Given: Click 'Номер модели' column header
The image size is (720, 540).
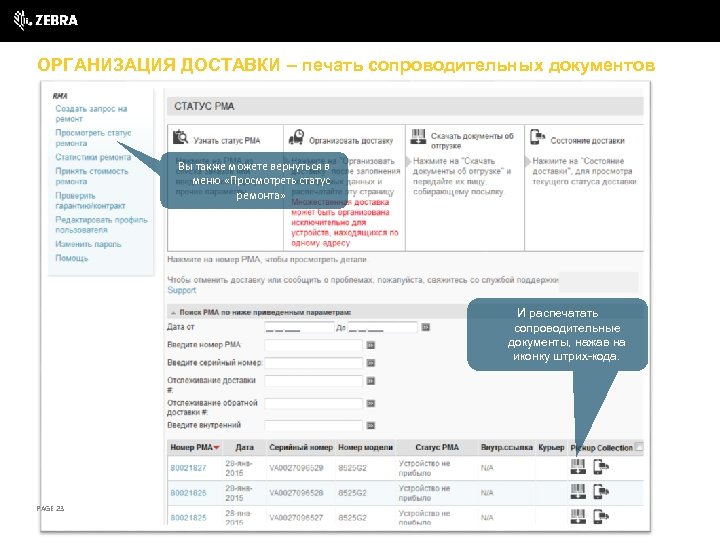Looking at the screenshot, I should pyautogui.click(x=366, y=447).
